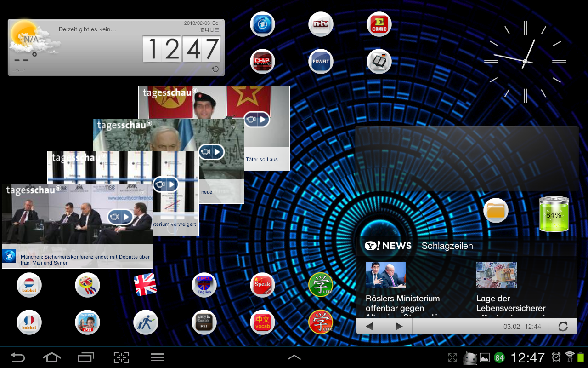
Task: Launch the Chinese vocab app
Action: pos(262,322)
